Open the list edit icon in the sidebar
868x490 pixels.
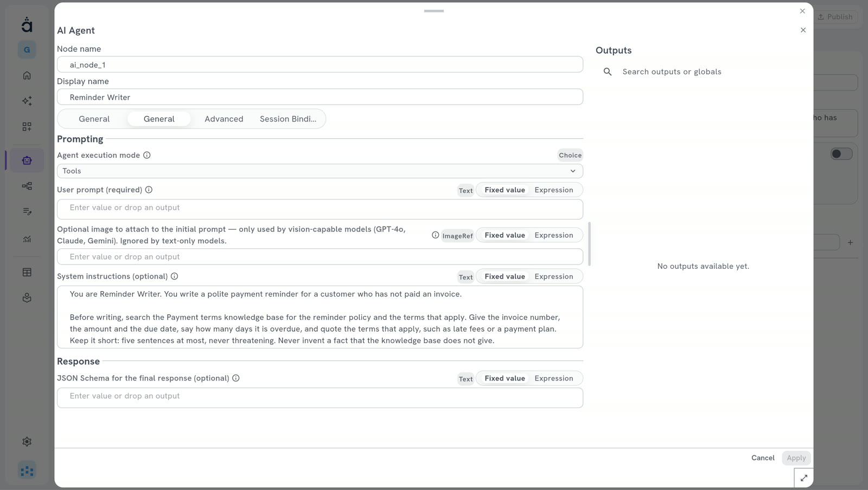27,211
